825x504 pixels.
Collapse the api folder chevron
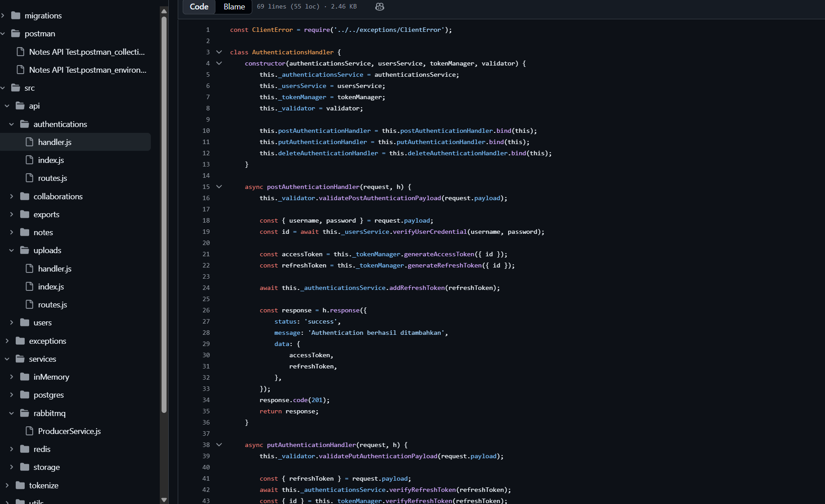[7, 106]
